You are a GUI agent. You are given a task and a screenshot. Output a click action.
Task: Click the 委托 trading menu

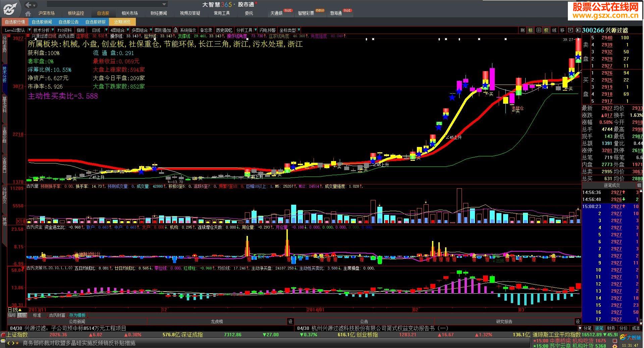249,13
